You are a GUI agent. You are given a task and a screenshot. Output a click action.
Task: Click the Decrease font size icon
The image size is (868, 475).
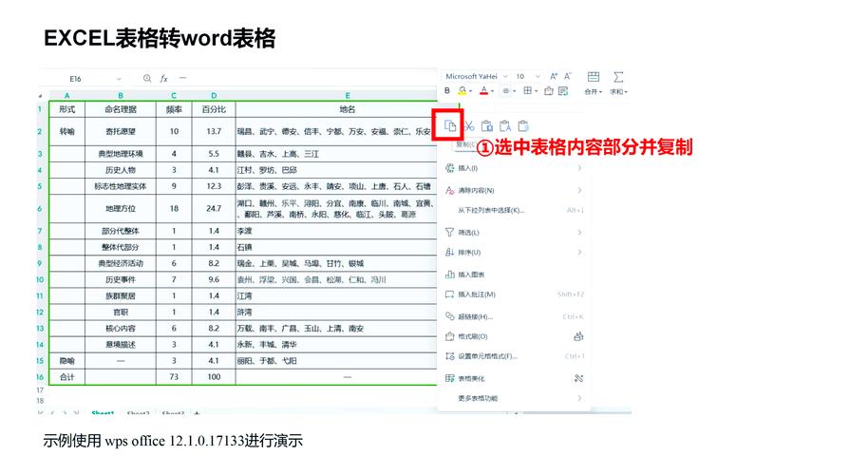pyautogui.click(x=567, y=76)
